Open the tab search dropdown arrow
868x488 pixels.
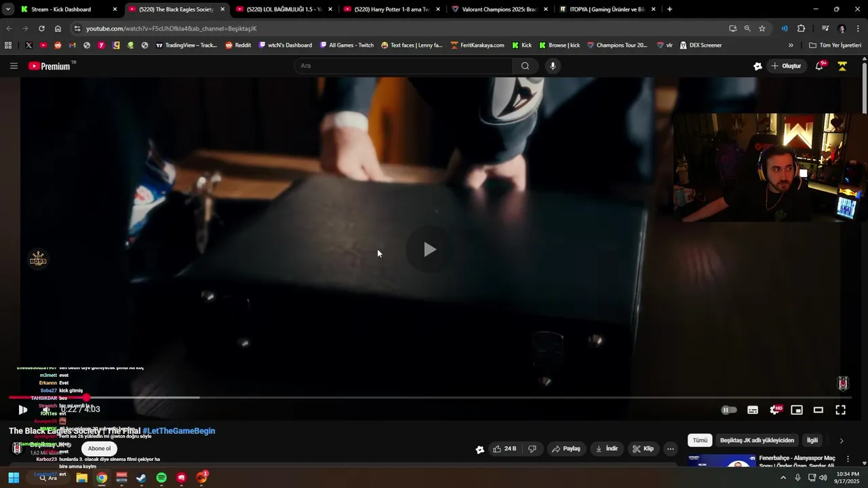click(7, 9)
